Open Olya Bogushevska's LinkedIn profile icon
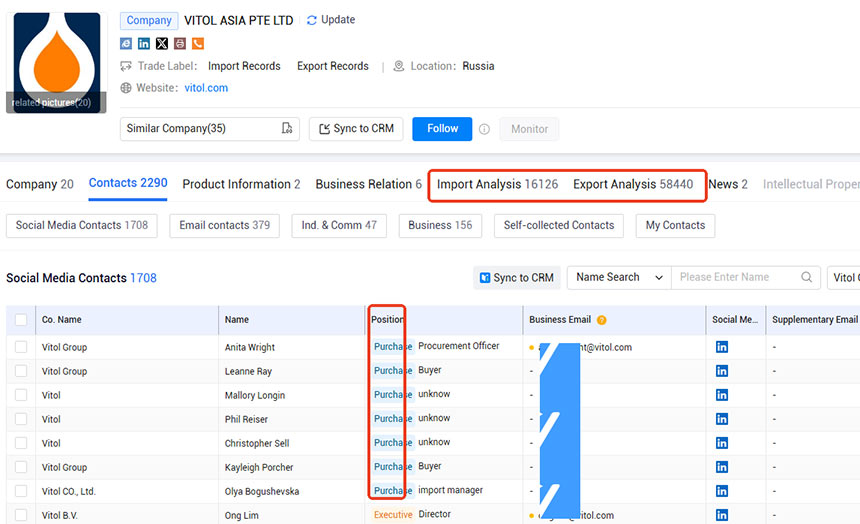Screen dimensions: 860x524 pos(722,491)
